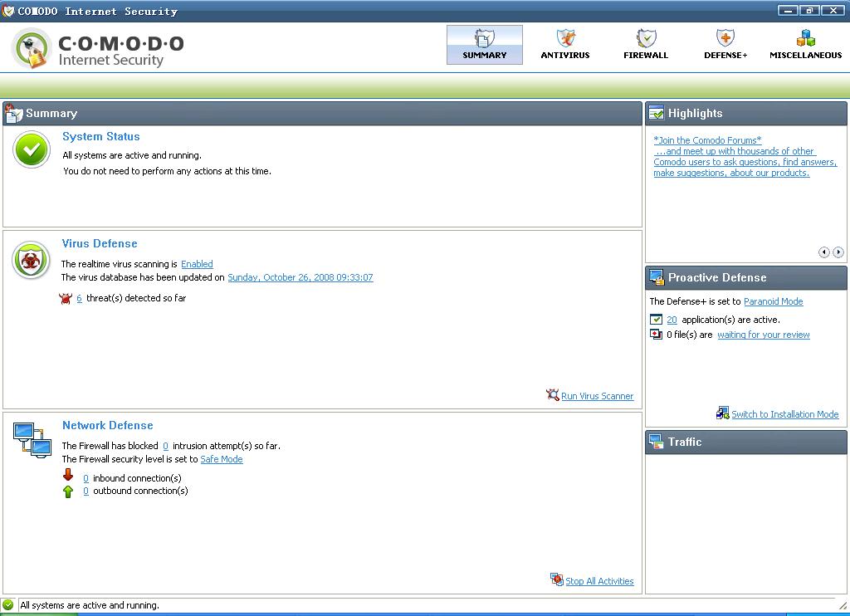This screenshot has width=850, height=616.
Task: Open the Join the Comodo Forums link
Action: click(x=707, y=140)
